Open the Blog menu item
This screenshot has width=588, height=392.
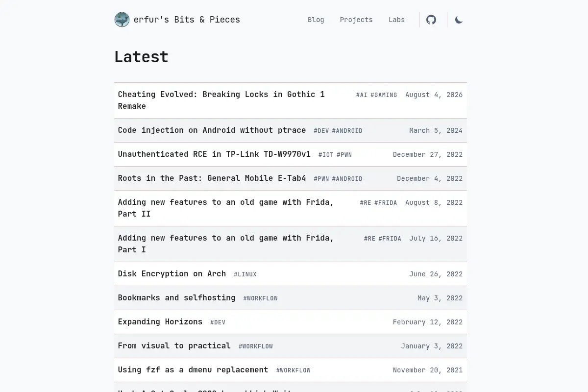(x=316, y=20)
